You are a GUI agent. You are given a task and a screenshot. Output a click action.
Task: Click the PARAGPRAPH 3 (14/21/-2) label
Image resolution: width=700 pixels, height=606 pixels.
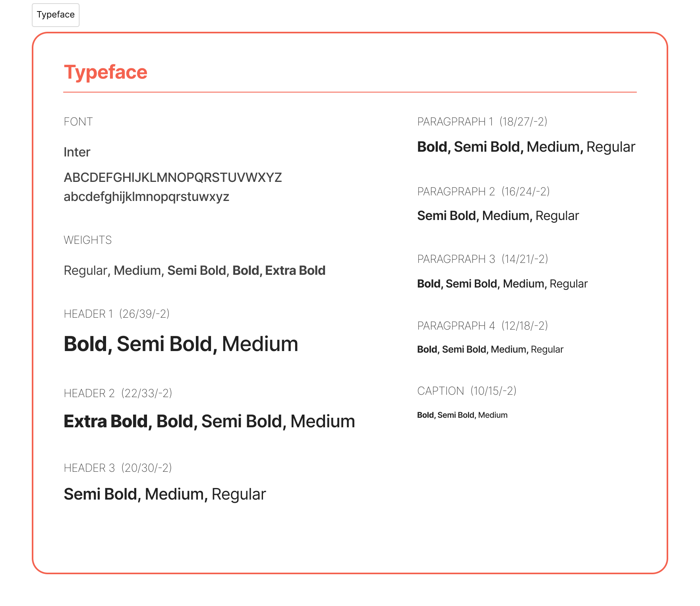(x=483, y=259)
